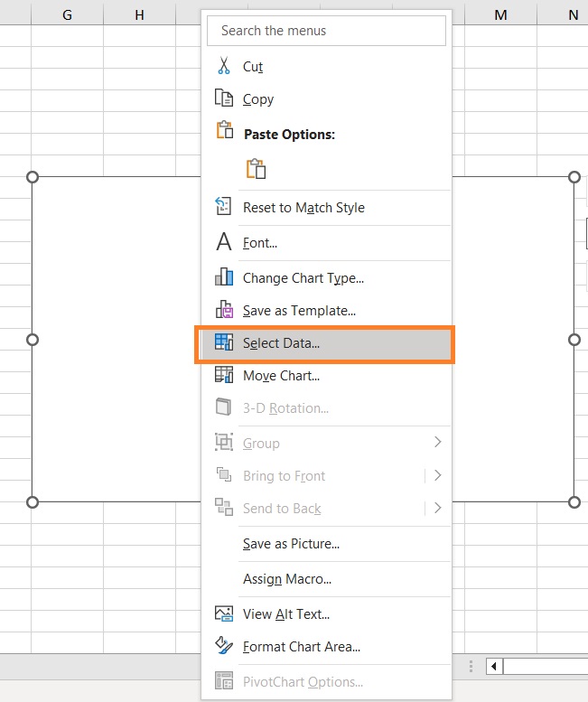Click the paste clipboard icon under Paste Options
The height and width of the screenshot is (702, 588).
click(256, 169)
